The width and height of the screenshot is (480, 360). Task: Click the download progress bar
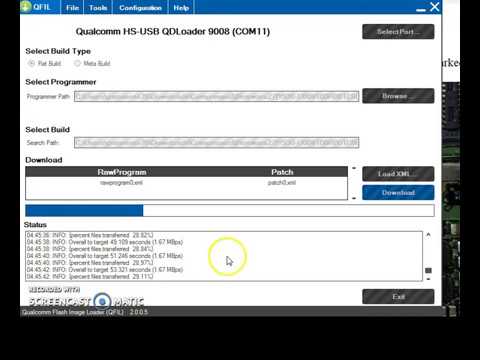pos(230,211)
